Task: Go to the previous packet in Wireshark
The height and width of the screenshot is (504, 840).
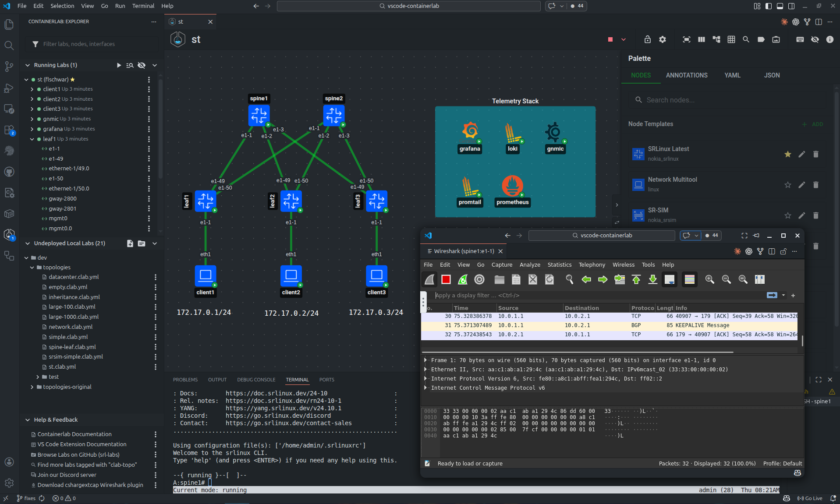Action: point(586,279)
